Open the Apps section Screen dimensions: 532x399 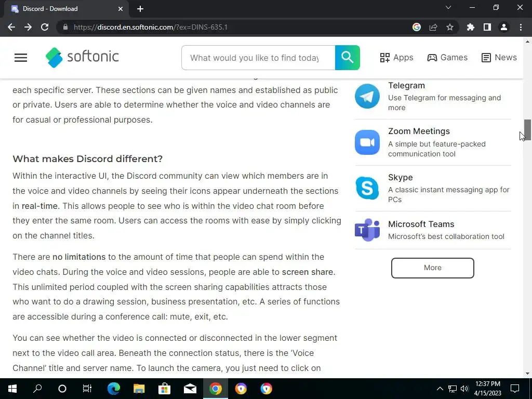(396, 58)
